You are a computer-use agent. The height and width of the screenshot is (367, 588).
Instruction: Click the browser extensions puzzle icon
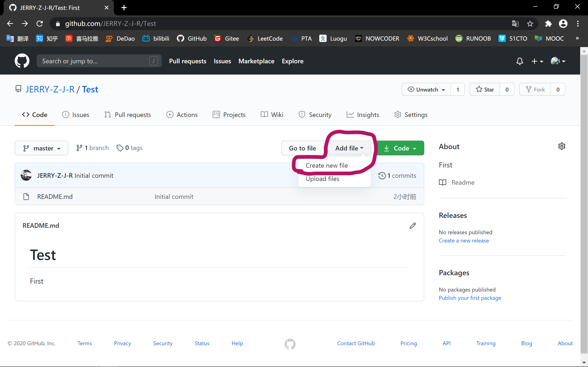click(x=548, y=24)
